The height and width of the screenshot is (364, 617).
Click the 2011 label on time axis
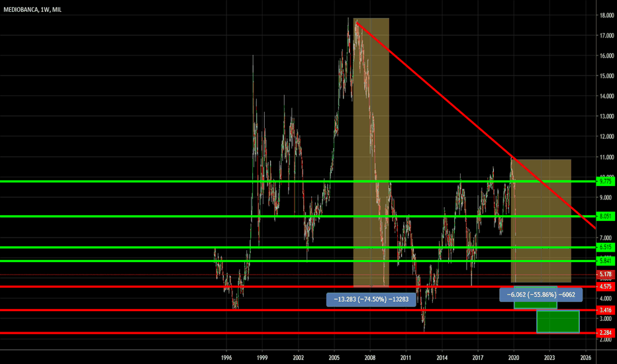(406, 357)
